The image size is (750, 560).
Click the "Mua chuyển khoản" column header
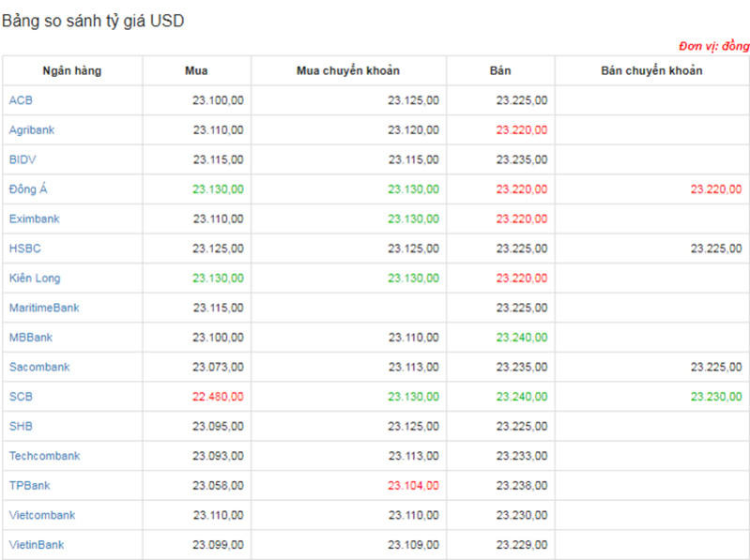click(x=348, y=71)
